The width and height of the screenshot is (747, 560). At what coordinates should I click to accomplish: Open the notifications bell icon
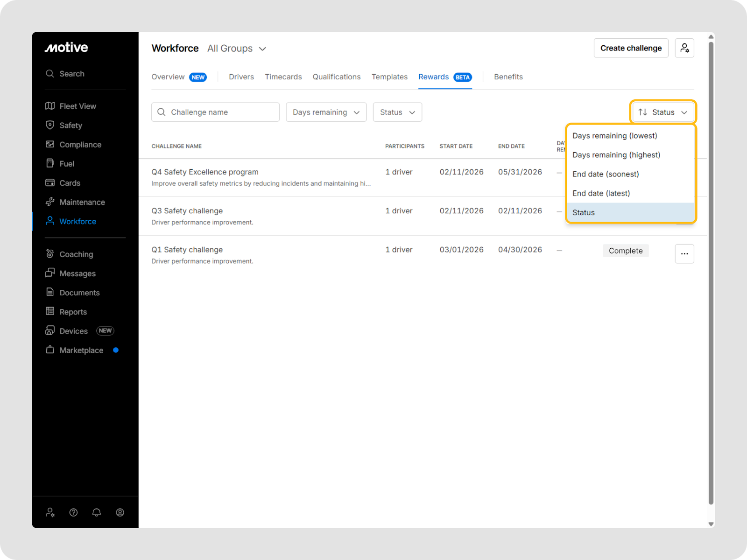click(x=97, y=512)
